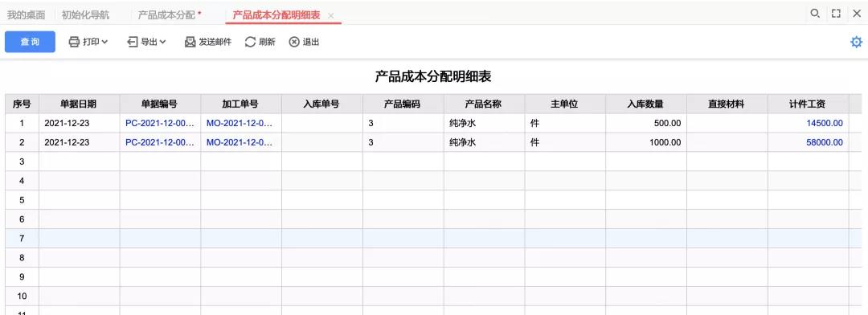Open PC-2021-12 document link in row 1

[160, 124]
